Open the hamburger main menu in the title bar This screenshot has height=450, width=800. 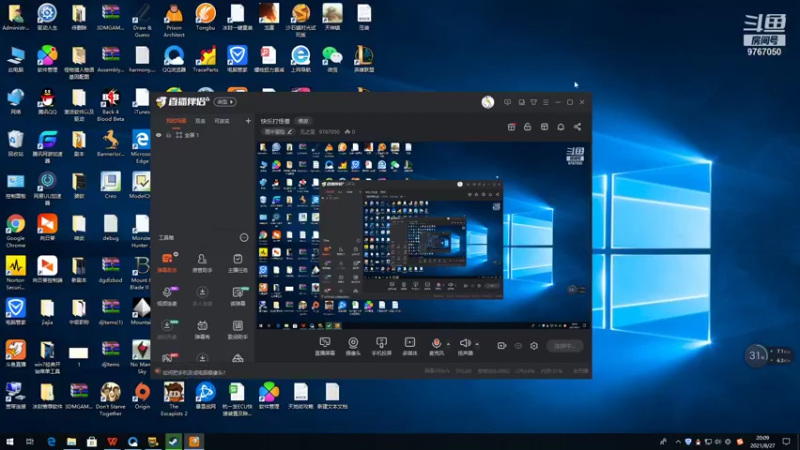pos(546,102)
